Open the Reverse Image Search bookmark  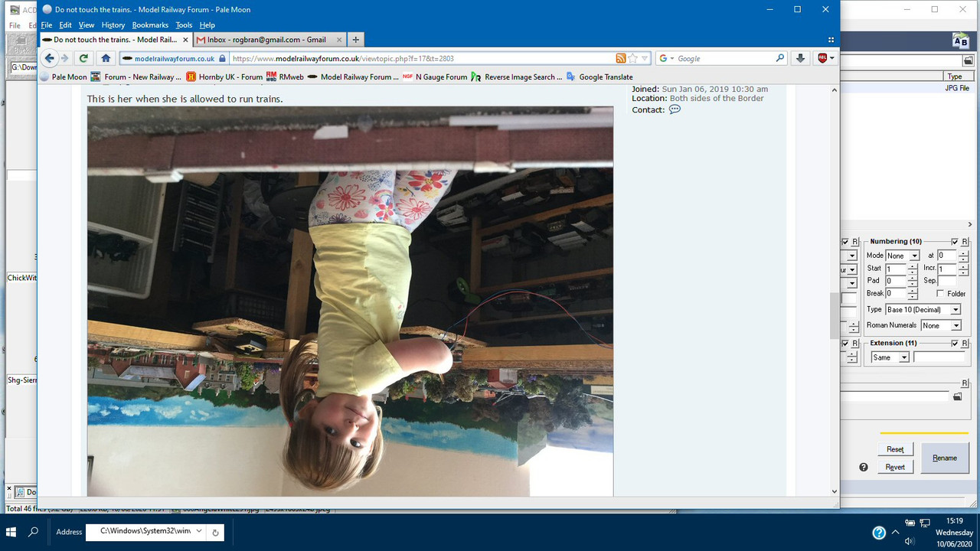pos(517,77)
